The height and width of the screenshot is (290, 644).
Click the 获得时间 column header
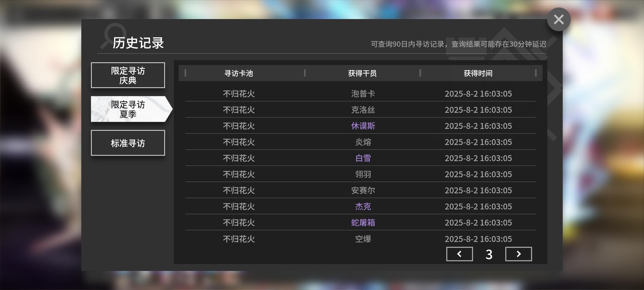pos(478,73)
